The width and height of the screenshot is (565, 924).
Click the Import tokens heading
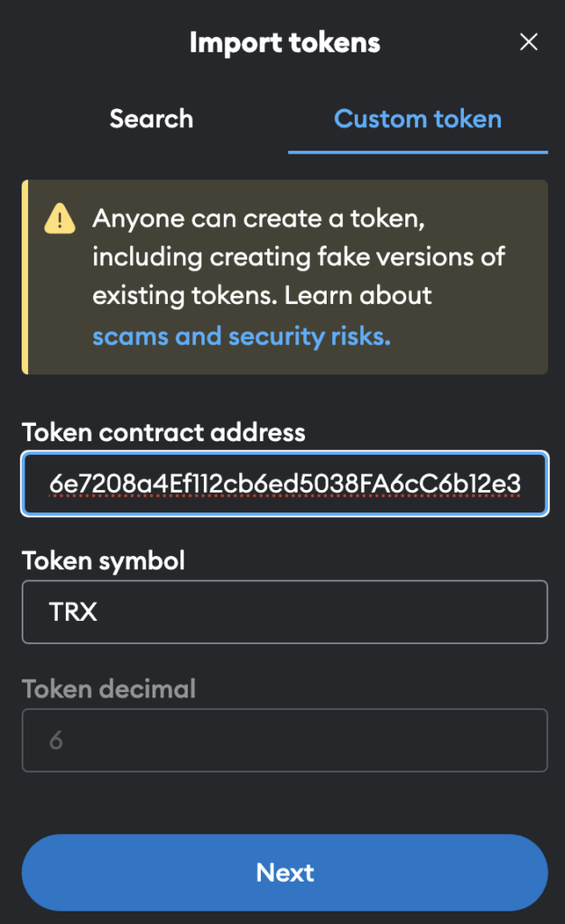tap(284, 42)
